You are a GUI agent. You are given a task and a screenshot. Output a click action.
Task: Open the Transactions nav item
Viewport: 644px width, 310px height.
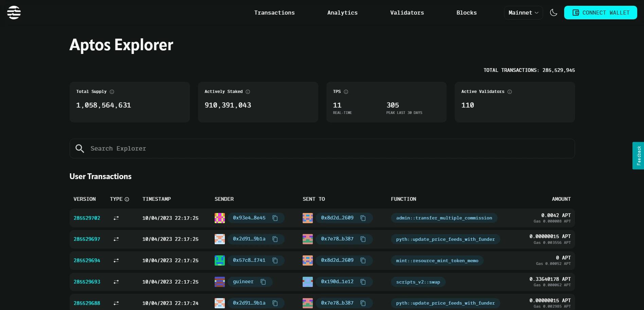click(274, 13)
